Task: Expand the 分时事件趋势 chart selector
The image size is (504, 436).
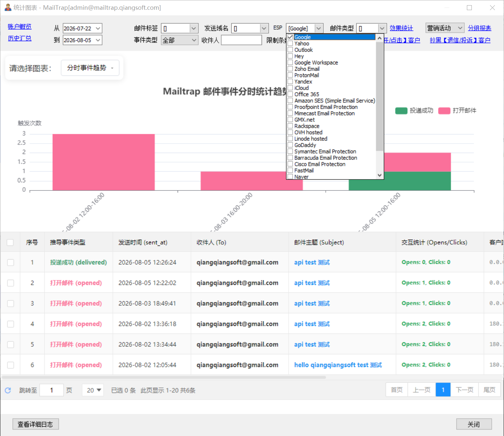Action: 90,68
